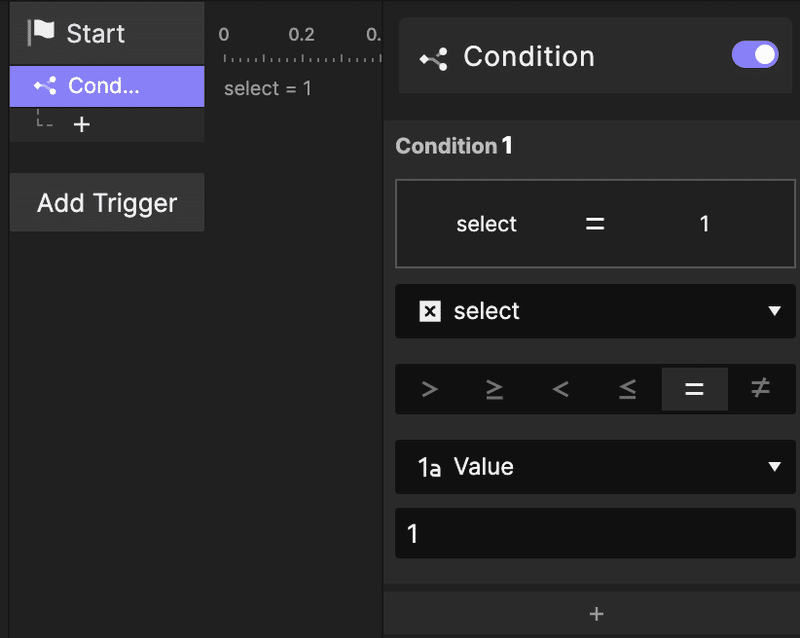This screenshot has height=638, width=800.
Task: Choose the not equal operator
Action: 760,389
